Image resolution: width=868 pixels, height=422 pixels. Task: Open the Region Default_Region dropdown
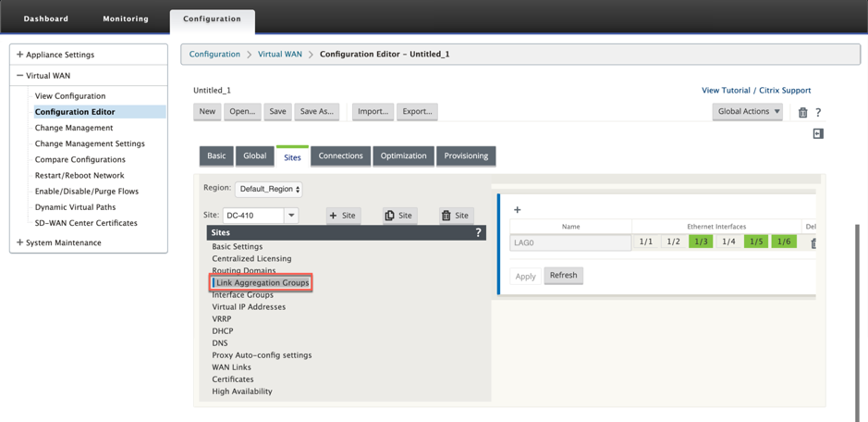[269, 190]
